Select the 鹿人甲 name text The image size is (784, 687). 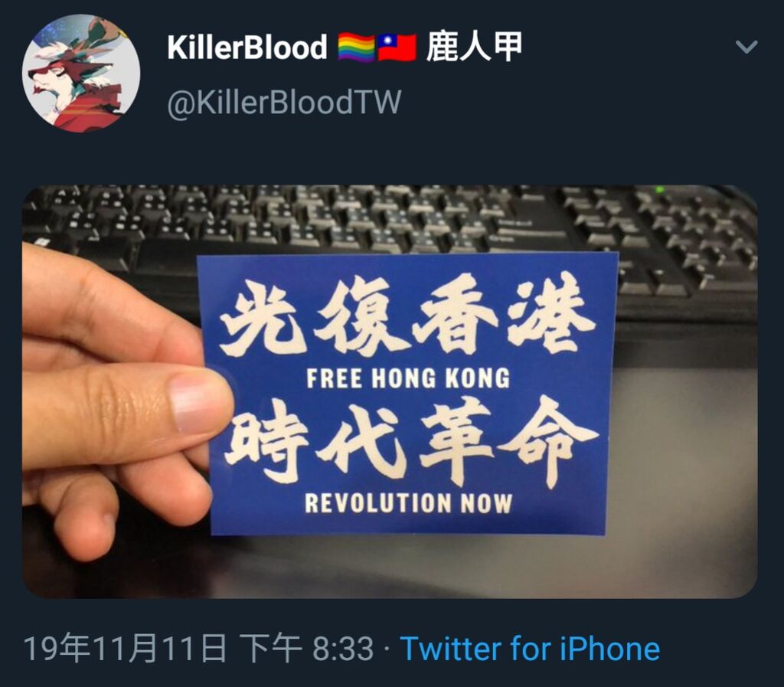pos(474,47)
